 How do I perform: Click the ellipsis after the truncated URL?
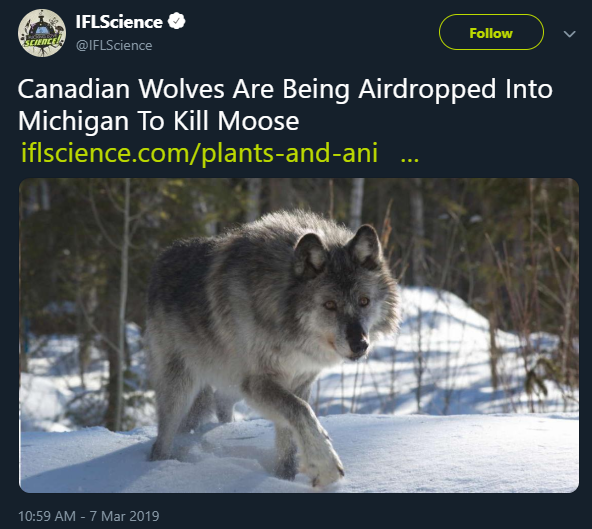(x=410, y=159)
